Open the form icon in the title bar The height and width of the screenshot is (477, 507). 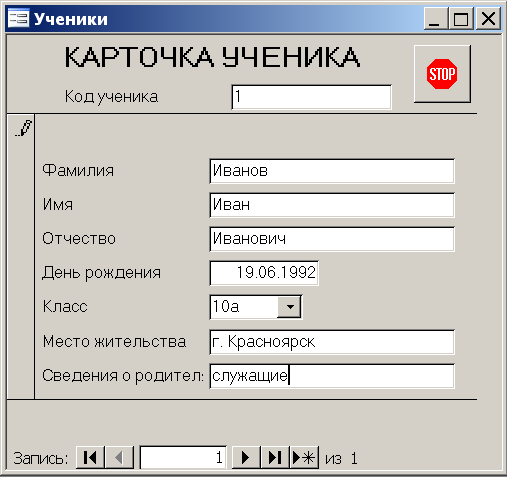(18, 18)
